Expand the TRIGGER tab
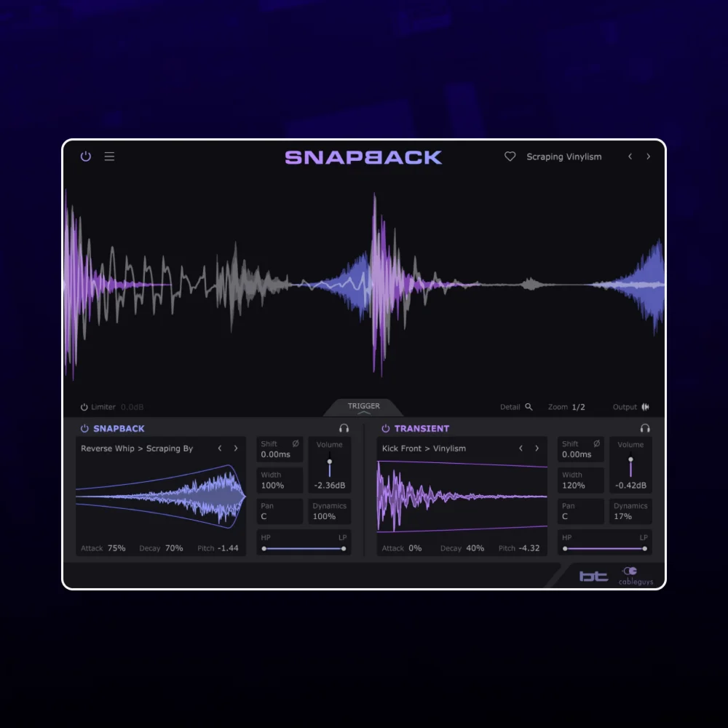The width and height of the screenshot is (728, 728). [363, 407]
